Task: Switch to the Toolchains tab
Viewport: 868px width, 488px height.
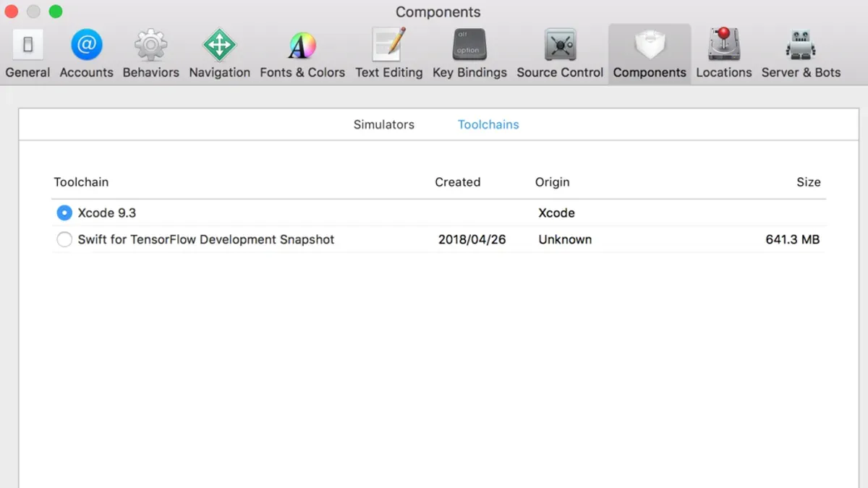Action: tap(488, 124)
